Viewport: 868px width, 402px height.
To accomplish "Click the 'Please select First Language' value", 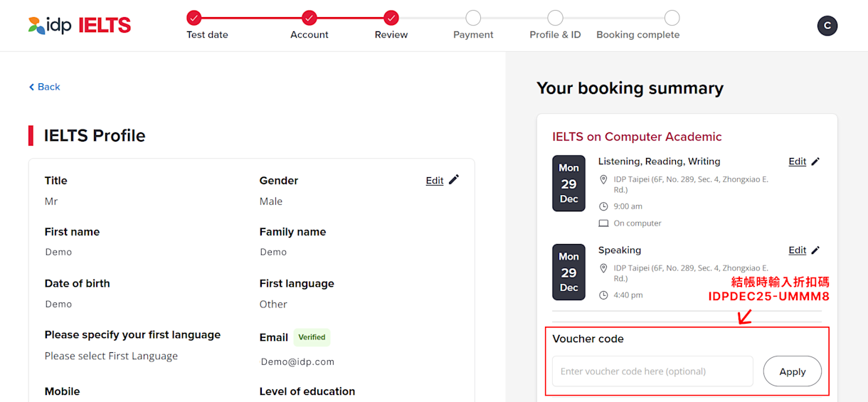I will (111, 356).
